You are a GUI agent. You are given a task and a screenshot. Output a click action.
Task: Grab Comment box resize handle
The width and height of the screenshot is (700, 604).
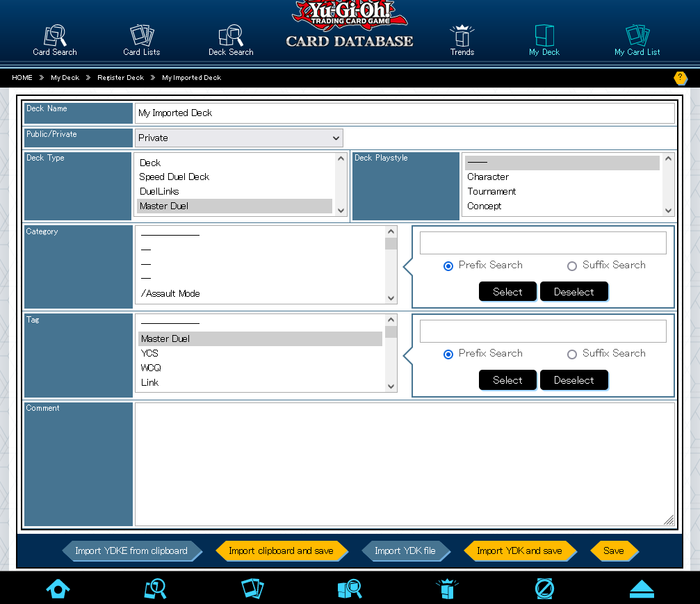(x=669, y=520)
